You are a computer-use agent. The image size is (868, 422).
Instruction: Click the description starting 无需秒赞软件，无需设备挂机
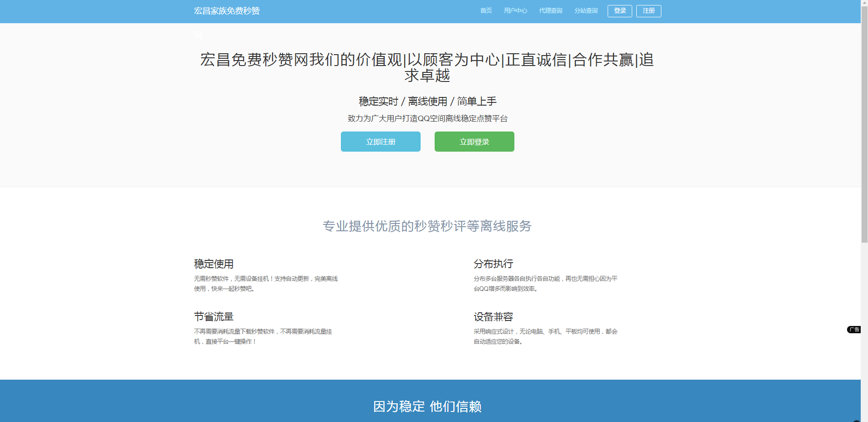266,284
